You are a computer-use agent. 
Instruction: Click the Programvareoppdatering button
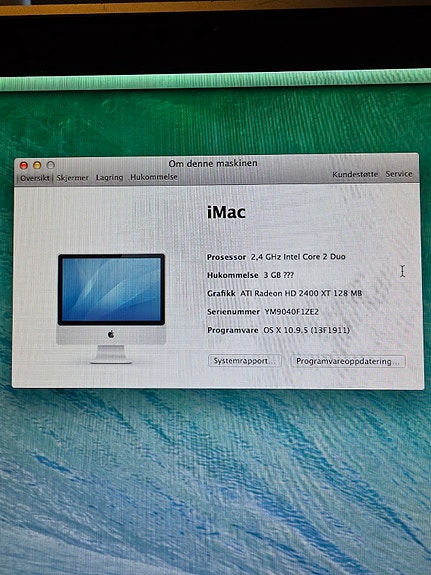pyautogui.click(x=348, y=361)
